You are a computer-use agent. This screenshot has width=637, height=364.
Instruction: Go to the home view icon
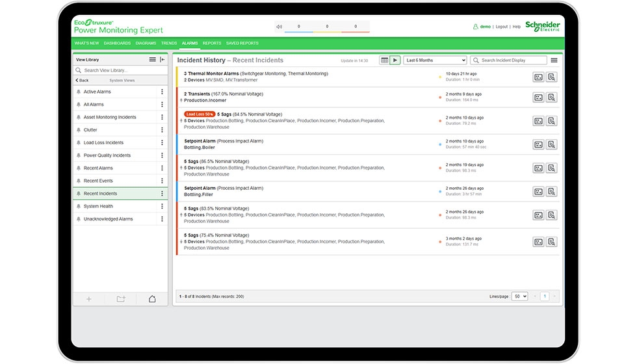click(152, 299)
